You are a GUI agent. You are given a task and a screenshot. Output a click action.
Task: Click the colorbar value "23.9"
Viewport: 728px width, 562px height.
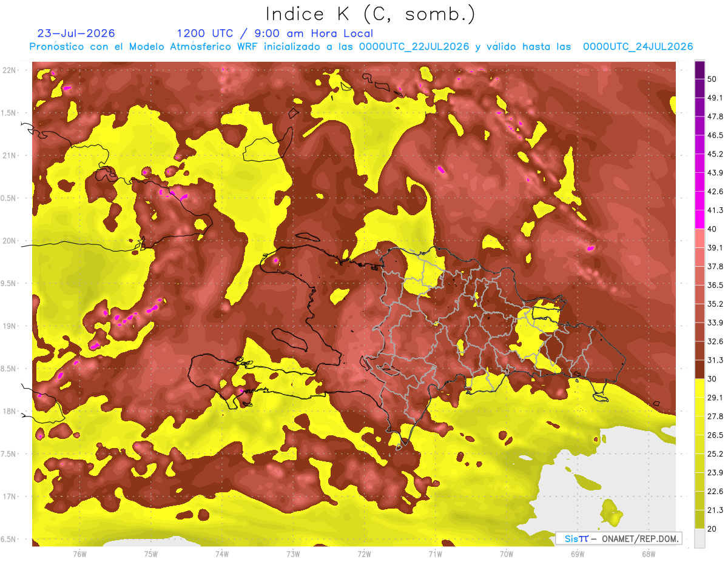click(715, 472)
